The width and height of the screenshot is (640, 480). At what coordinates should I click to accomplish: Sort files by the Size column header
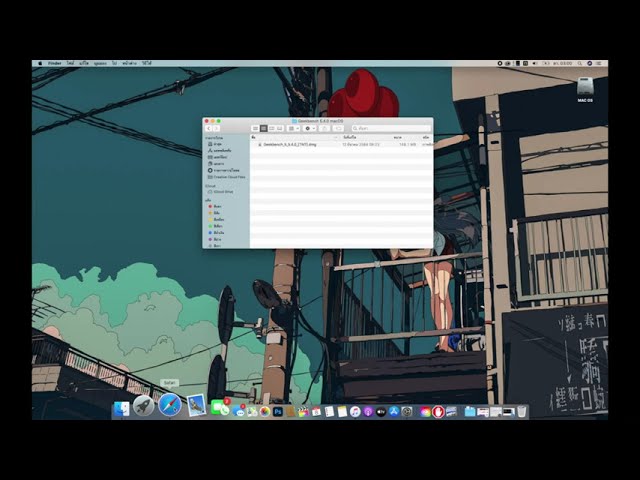[398, 137]
